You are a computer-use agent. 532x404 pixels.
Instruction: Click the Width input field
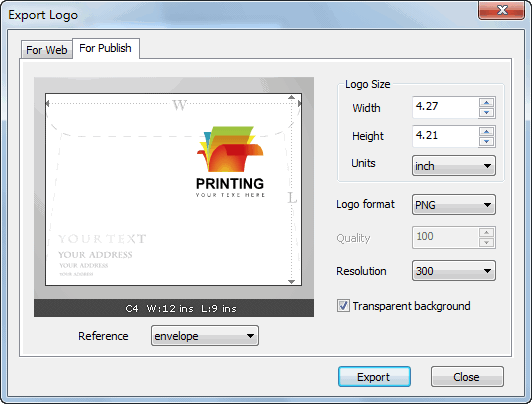[445, 107]
